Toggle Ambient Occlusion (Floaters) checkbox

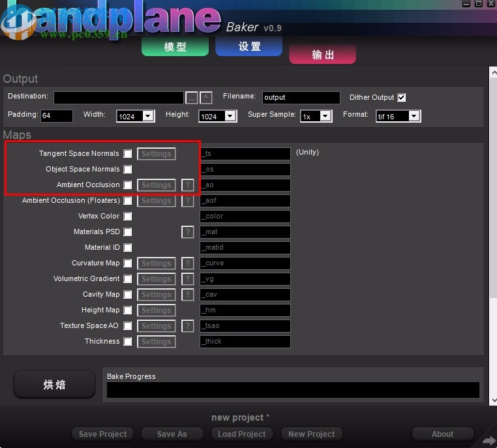coord(128,201)
